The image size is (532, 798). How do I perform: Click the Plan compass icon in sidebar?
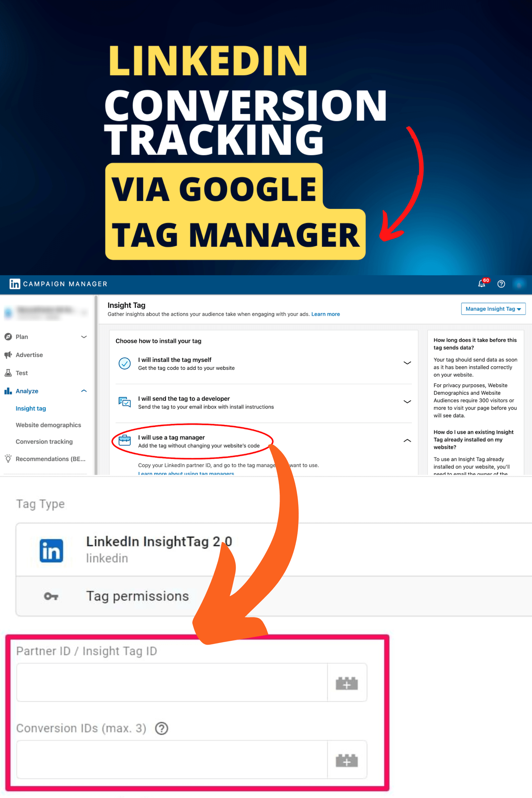pyautogui.click(x=8, y=336)
